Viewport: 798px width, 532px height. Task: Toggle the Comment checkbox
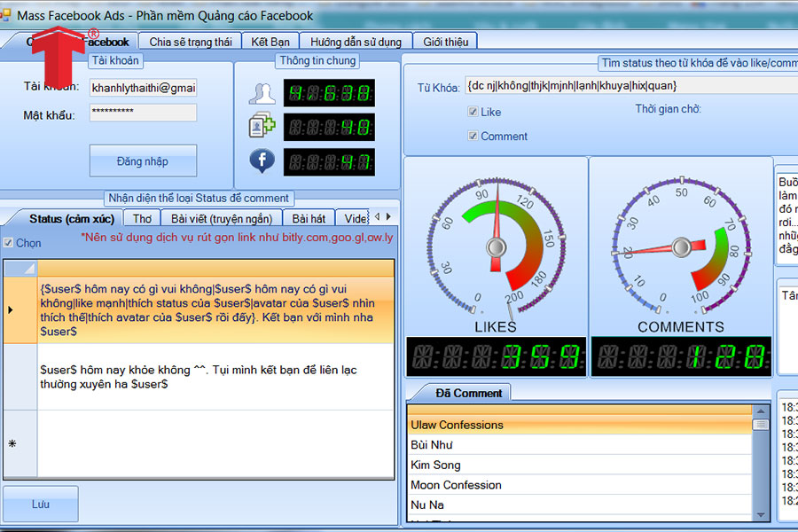point(473,136)
